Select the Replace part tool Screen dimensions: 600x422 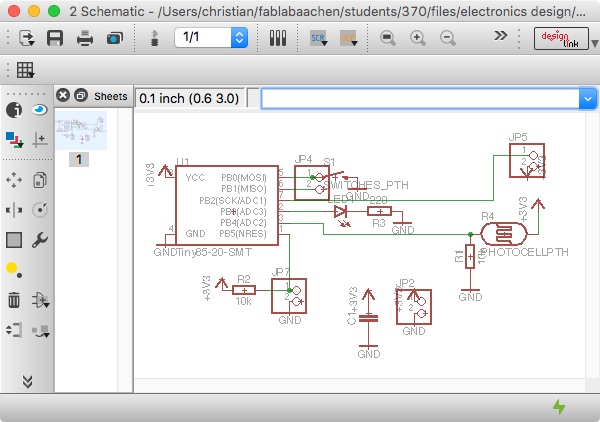point(40,331)
